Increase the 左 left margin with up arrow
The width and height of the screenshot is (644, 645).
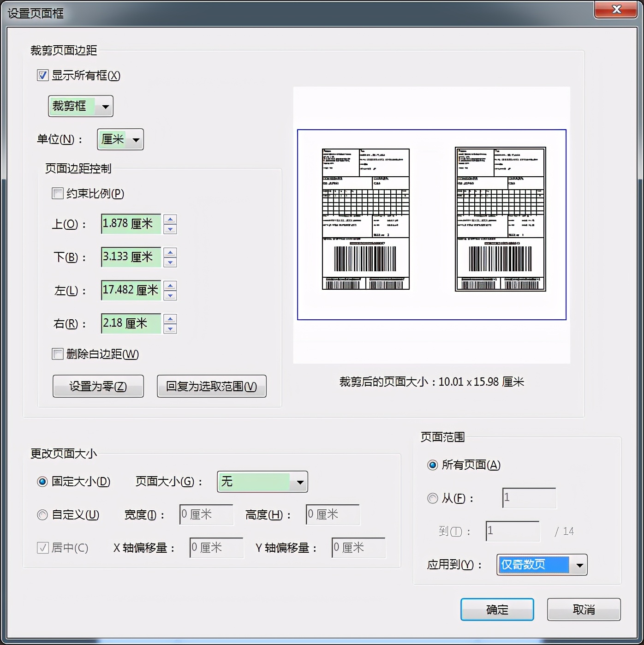[x=170, y=286]
